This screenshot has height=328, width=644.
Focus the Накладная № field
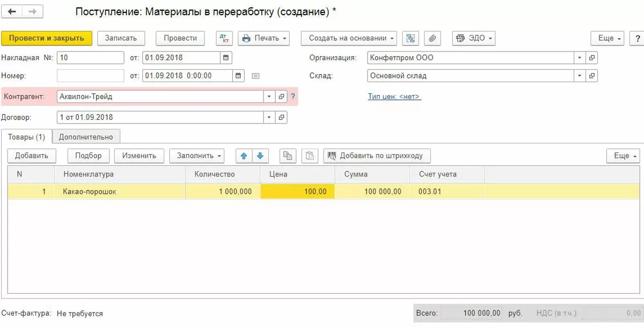(x=91, y=57)
